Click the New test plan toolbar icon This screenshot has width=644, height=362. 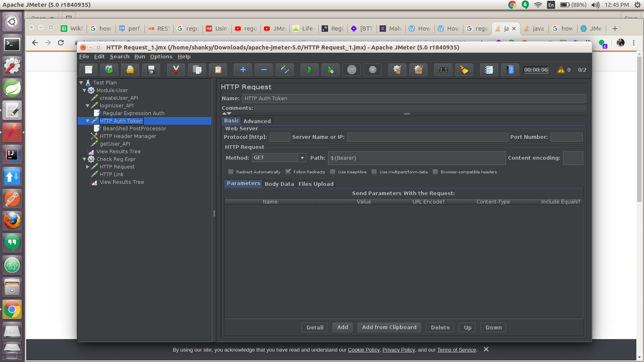[x=89, y=70]
